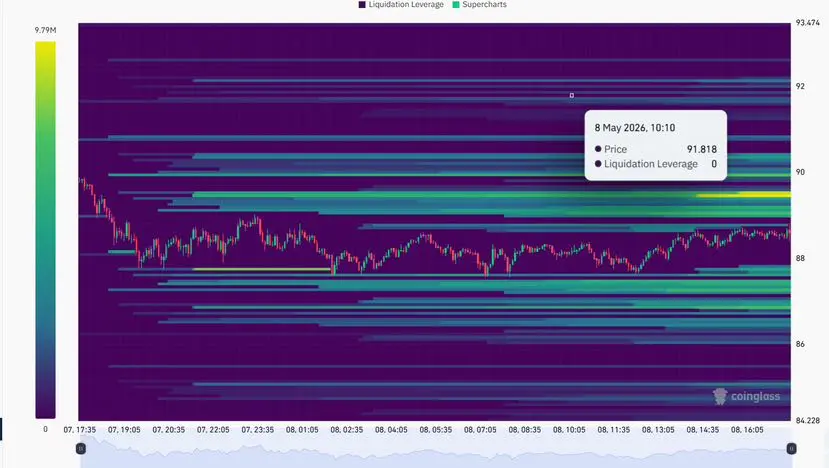Click the 93.474 price axis label
829x468 pixels.
point(807,23)
